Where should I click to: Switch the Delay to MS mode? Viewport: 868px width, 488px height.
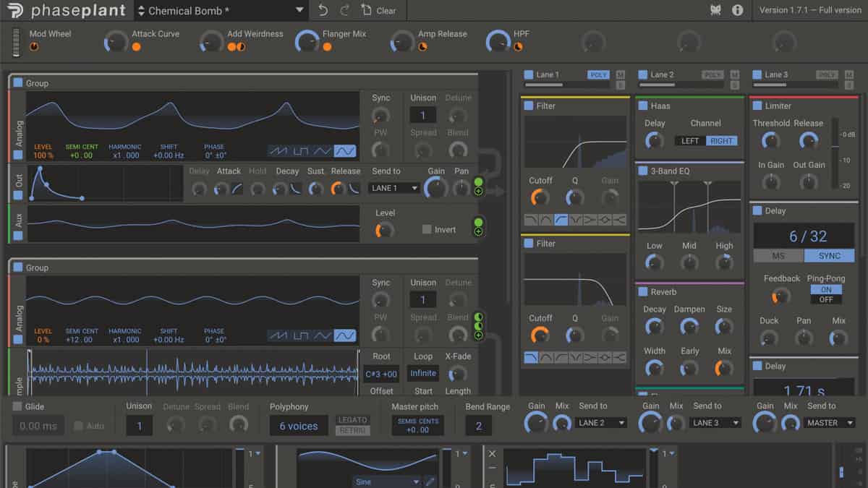(x=778, y=255)
